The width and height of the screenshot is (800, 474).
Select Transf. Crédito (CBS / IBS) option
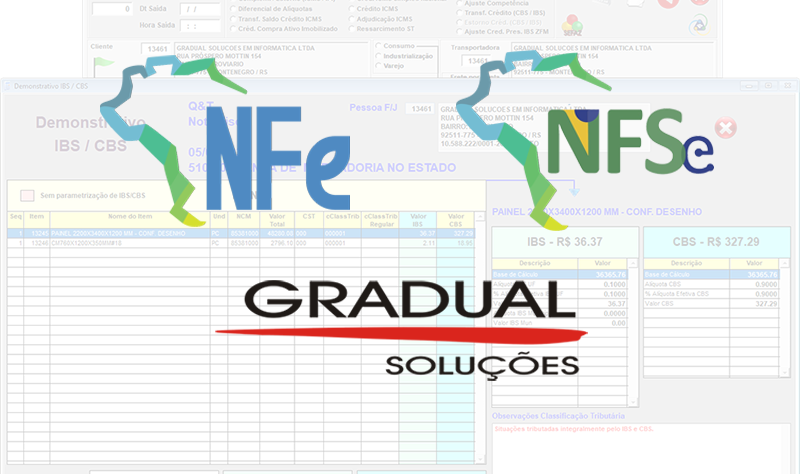click(x=460, y=13)
